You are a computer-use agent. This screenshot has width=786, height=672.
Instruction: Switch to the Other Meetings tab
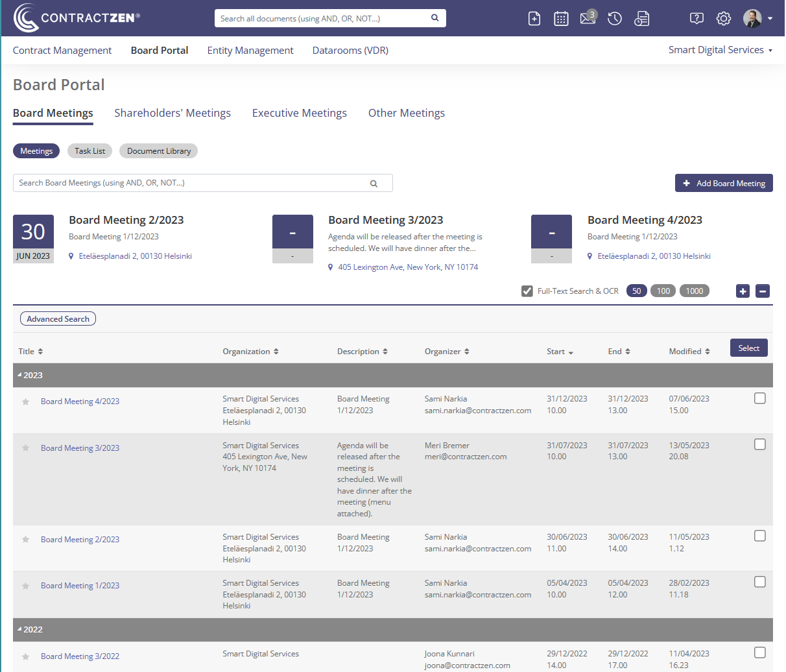click(407, 114)
